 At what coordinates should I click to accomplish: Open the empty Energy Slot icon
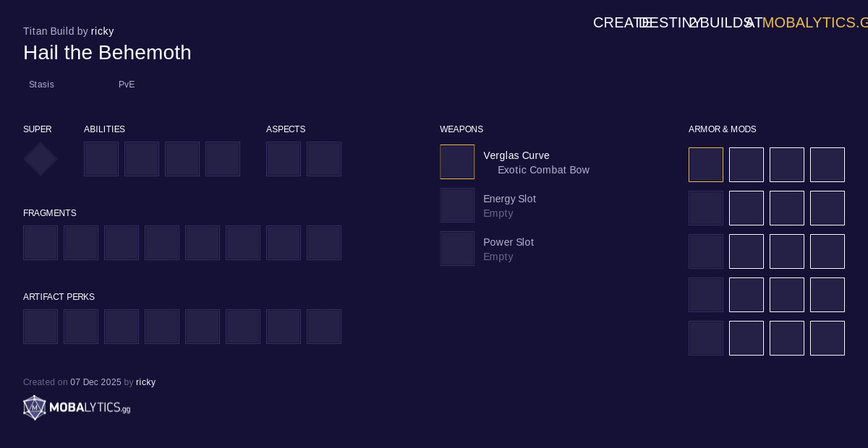pyautogui.click(x=457, y=205)
